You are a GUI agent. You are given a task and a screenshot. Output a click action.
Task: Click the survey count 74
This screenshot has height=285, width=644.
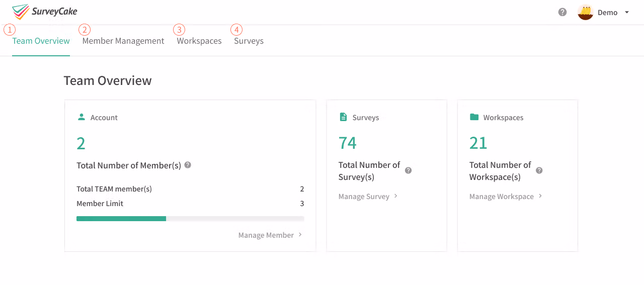click(348, 143)
